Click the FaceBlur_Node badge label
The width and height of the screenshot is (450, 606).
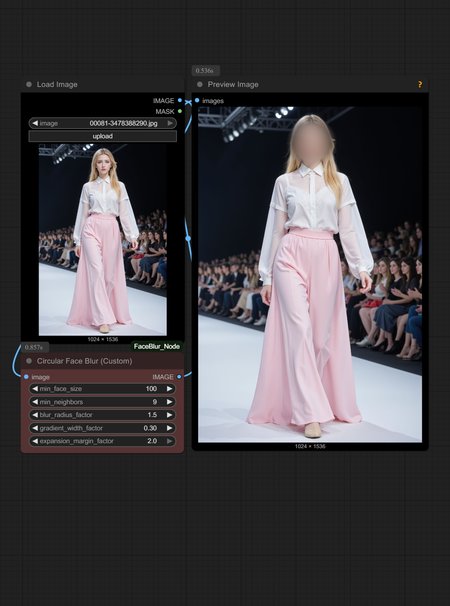[157, 346]
